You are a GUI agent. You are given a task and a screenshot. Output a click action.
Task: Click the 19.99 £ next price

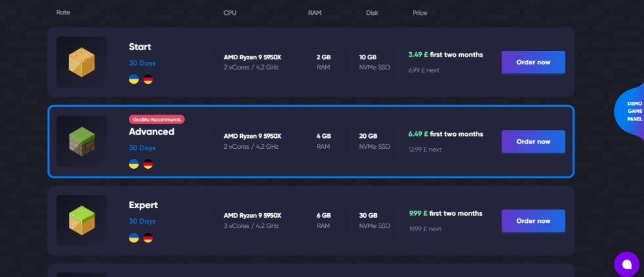click(425, 229)
